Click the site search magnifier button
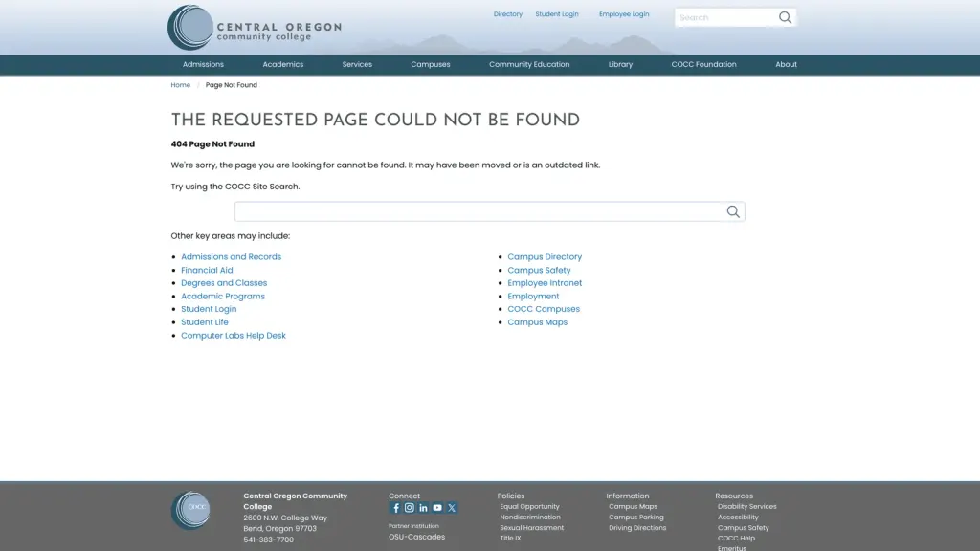The height and width of the screenshot is (551, 980). 733,211
